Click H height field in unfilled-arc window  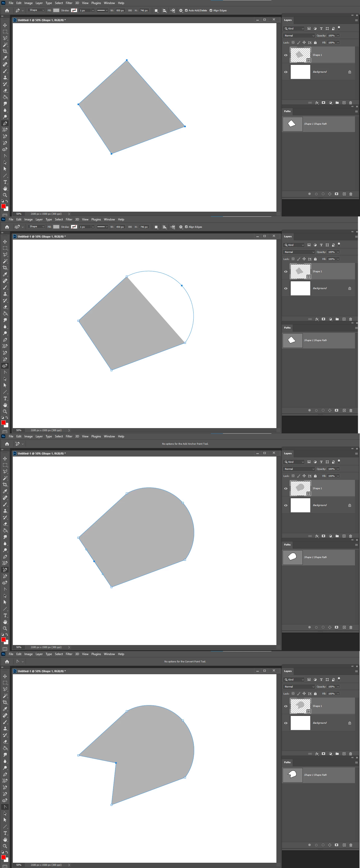pos(144,227)
